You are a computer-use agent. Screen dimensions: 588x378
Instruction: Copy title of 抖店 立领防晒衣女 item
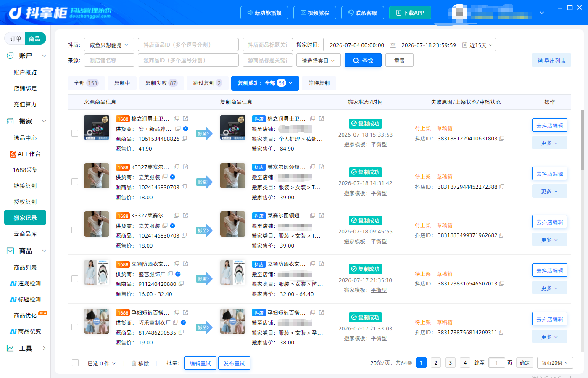[313, 264]
